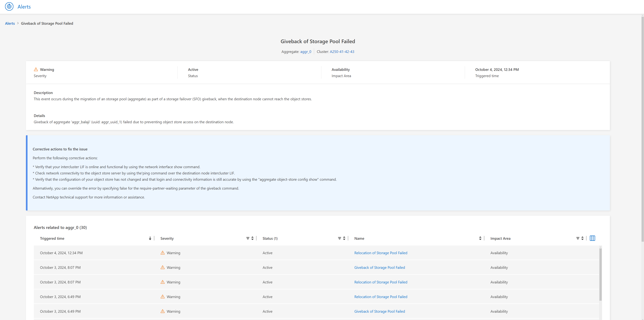This screenshot has height=320, width=644.
Task: Sort by Severity using sort arrows
Action: point(253,238)
